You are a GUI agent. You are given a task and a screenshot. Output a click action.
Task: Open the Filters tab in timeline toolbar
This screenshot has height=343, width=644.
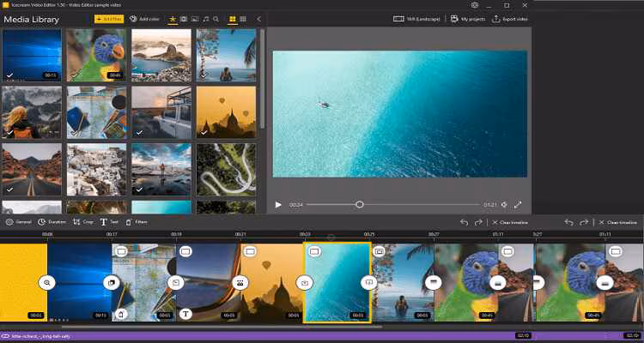coord(137,222)
